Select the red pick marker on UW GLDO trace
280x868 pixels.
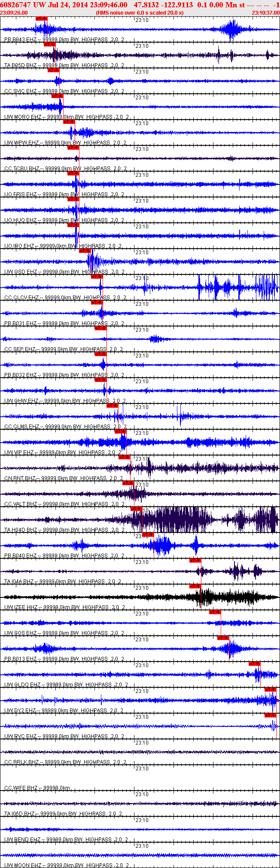255,664
